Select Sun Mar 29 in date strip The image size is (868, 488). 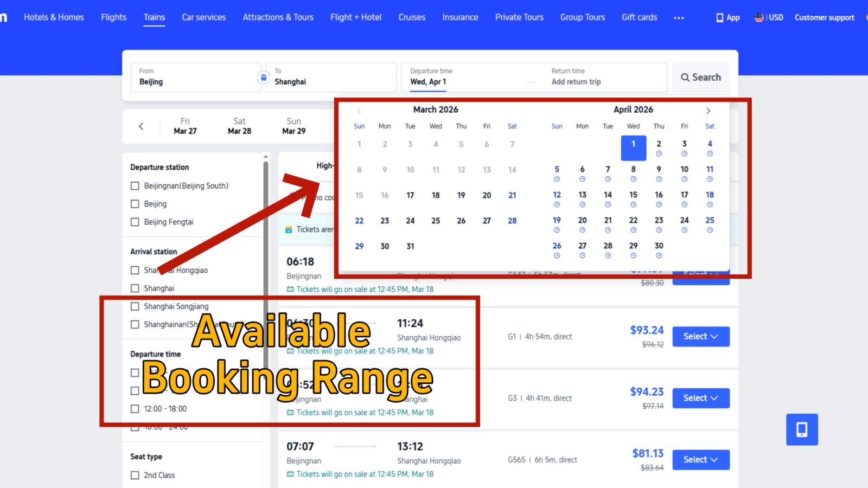click(293, 126)
